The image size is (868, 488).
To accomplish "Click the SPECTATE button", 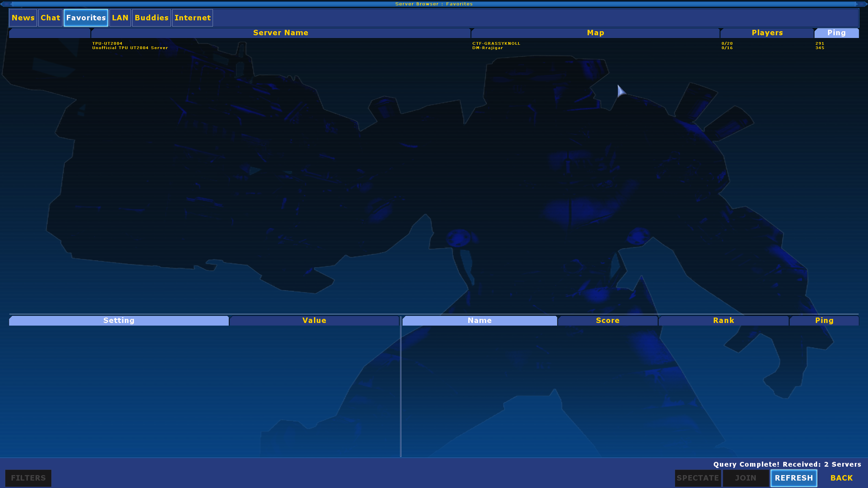I will point(698,478).
